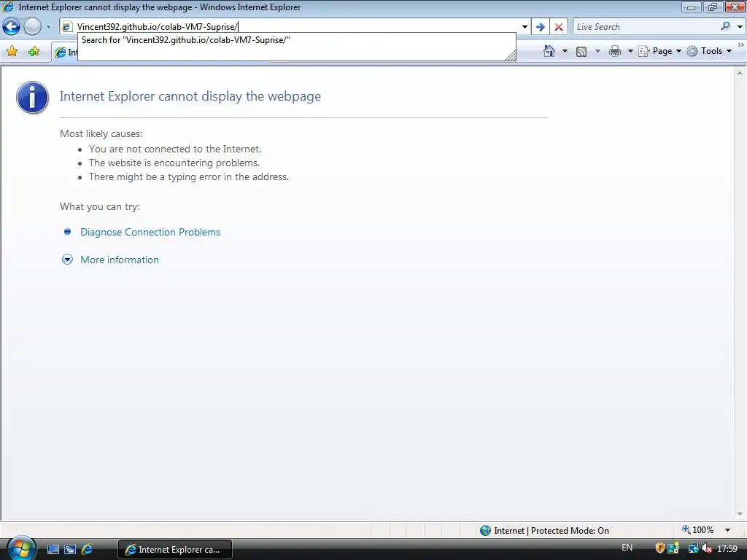
Task: Click the security shield tray icon
Action: [659, 548]
